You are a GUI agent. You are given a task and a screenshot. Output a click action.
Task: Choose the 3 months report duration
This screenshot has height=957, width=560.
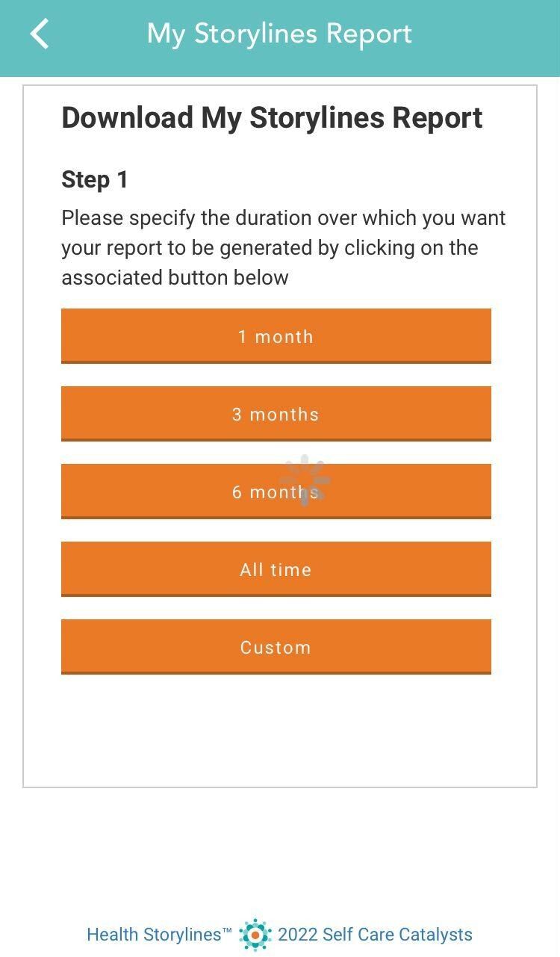point(276,414)
